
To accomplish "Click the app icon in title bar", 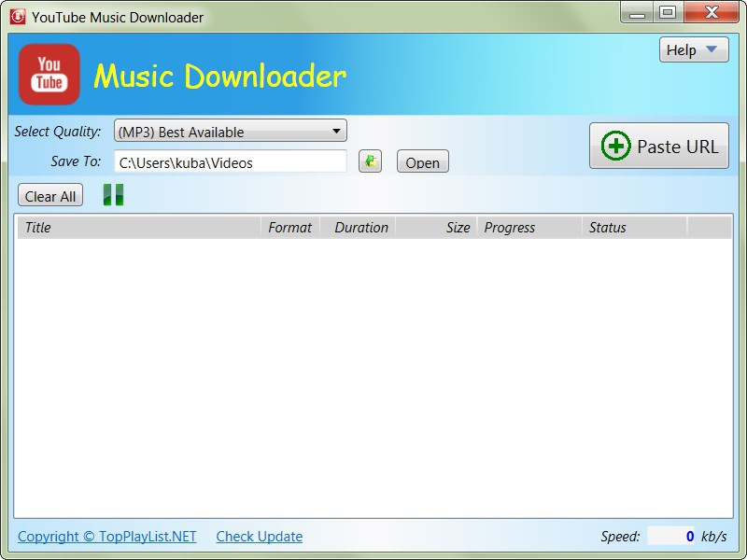I will point(18,17).
